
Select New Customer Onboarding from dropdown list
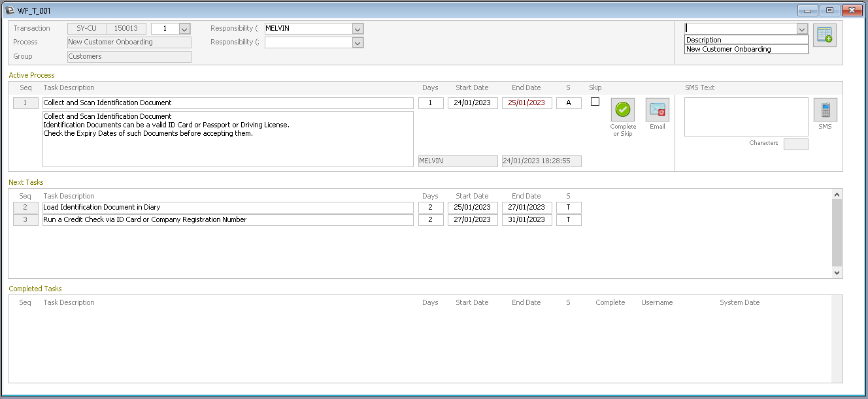[746, 49]
